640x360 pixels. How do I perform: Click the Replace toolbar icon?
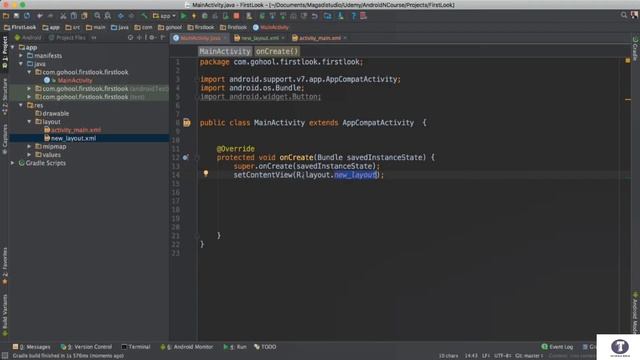coord(108,16)
